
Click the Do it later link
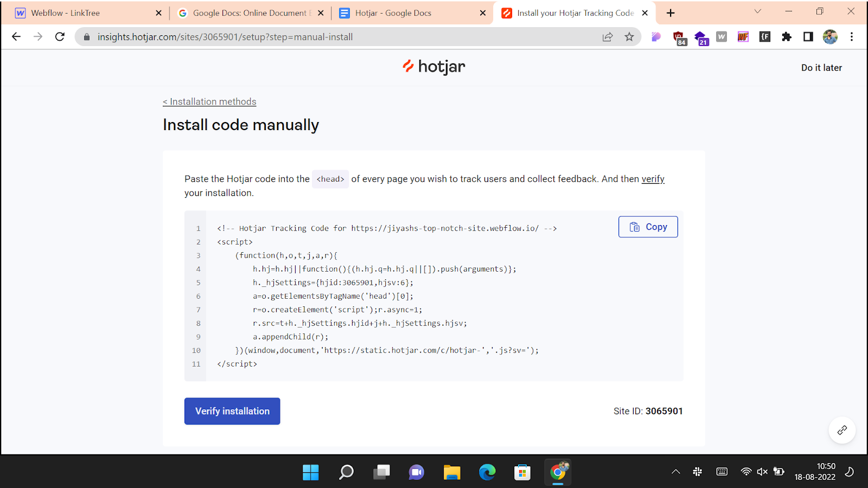coord(821,68)
